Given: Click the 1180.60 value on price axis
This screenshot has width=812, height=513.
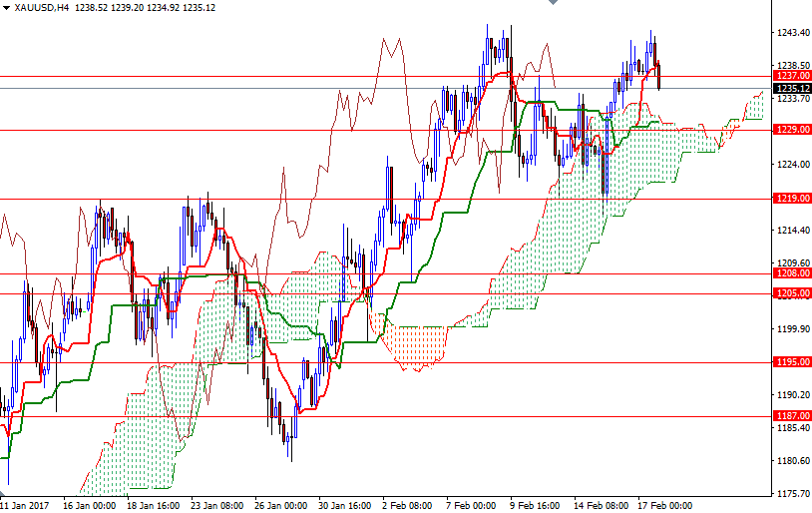Looking at the screenshot, I should [791, 460].
